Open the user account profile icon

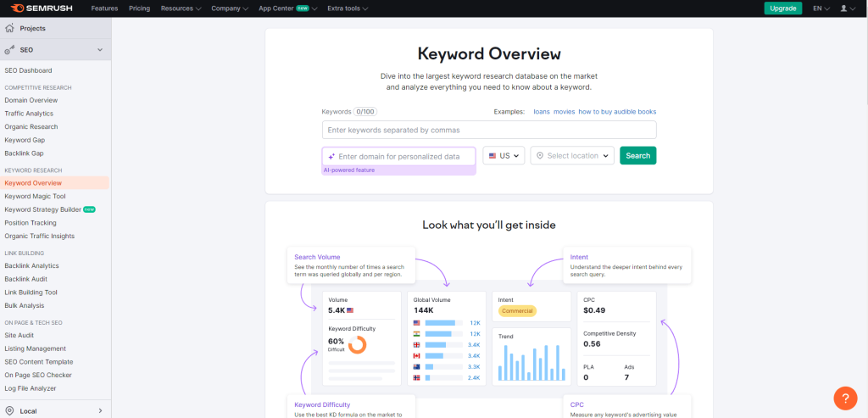click(843, 8)
